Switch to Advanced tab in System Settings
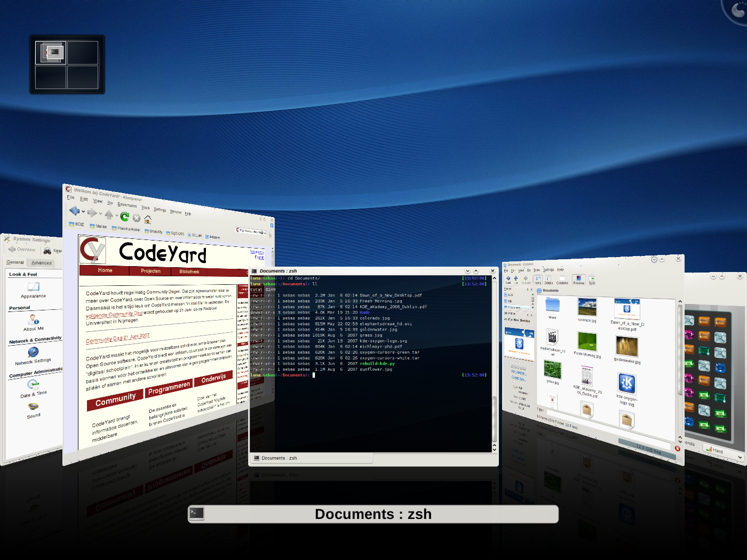The image size is (747, 560). tap(41, 262)
